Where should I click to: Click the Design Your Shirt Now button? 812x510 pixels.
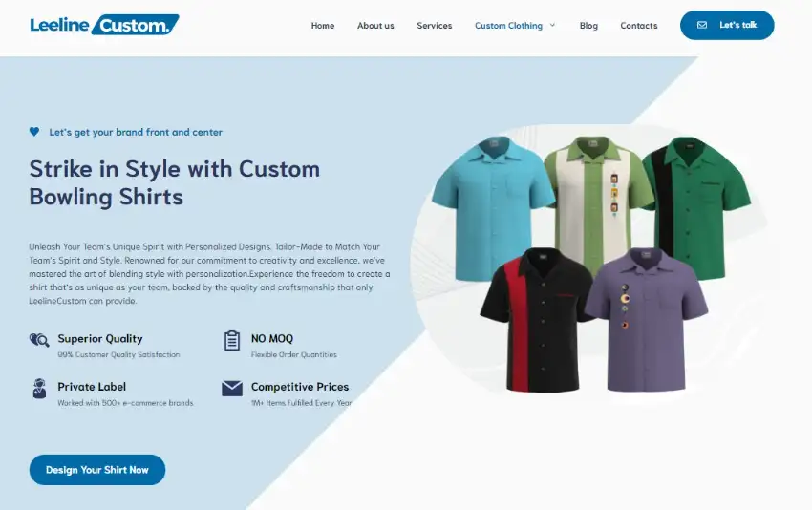[x=97, y=470]
